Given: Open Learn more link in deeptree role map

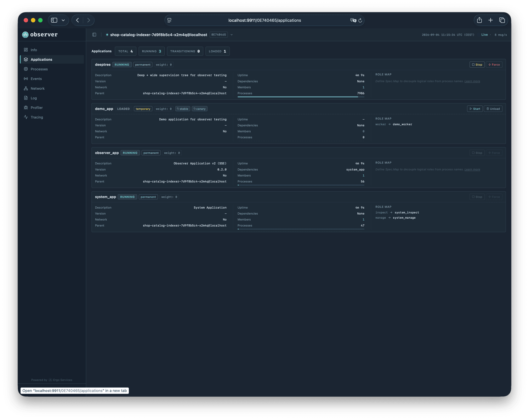Looking at the screenshot, I should point(472,81).
